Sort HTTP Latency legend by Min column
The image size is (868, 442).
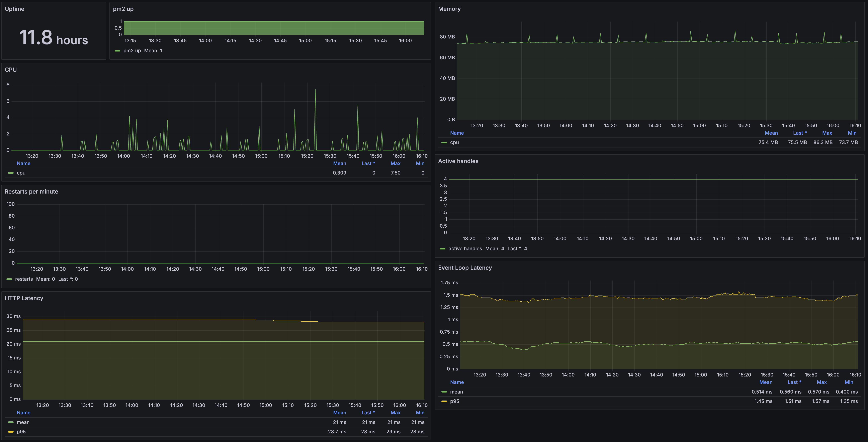pos(420,413)
